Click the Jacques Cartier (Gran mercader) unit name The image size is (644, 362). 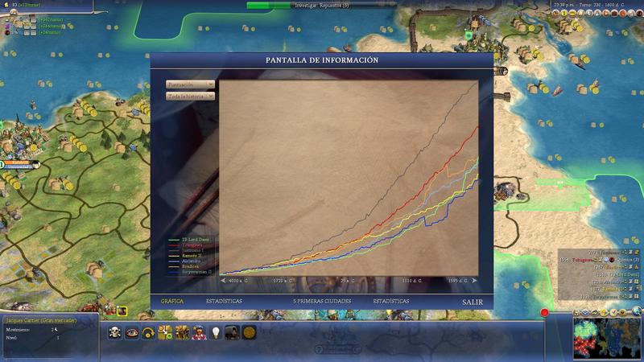tap(41, 320)
